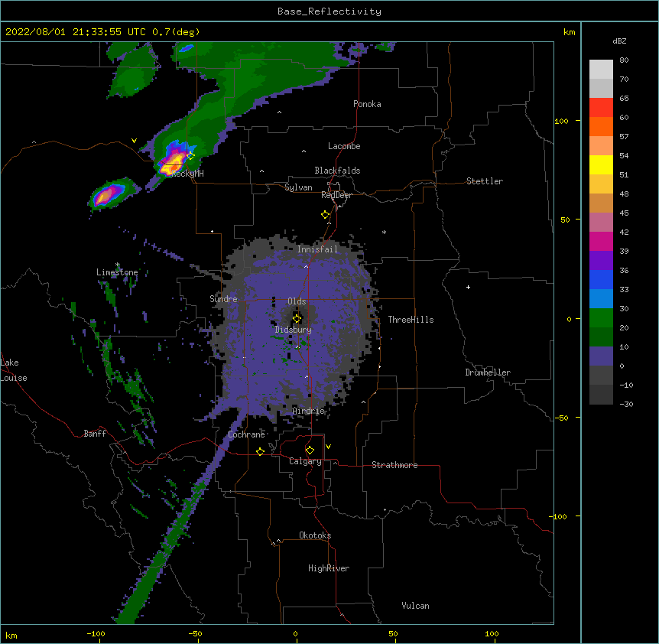Image resolution: width=659 pixels, height=644 pixels.
Task: Click the asterisk marker east of Innisfail
Action: tap(384, 233)
